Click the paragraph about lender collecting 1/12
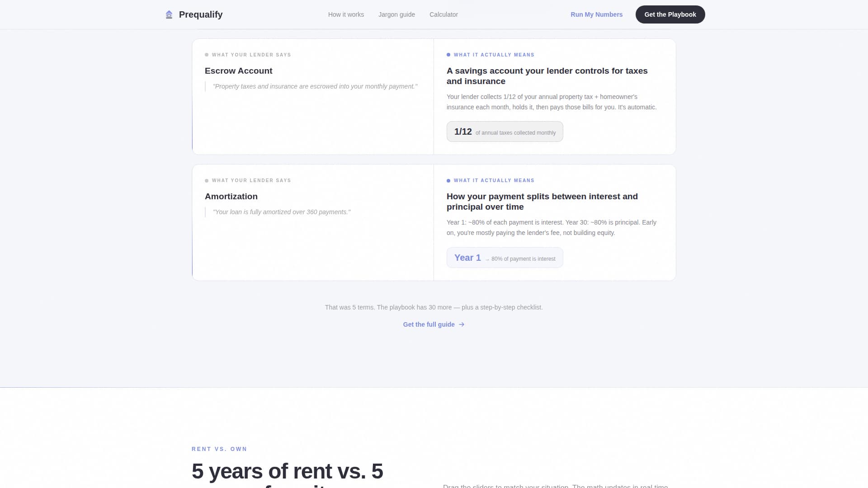 coord(552,102)
